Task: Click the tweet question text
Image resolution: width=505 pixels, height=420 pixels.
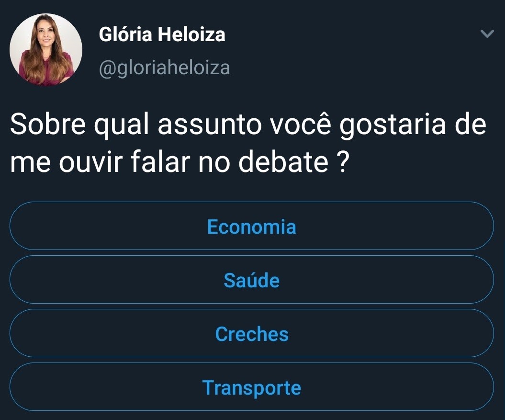Action: tap(247, 144)
